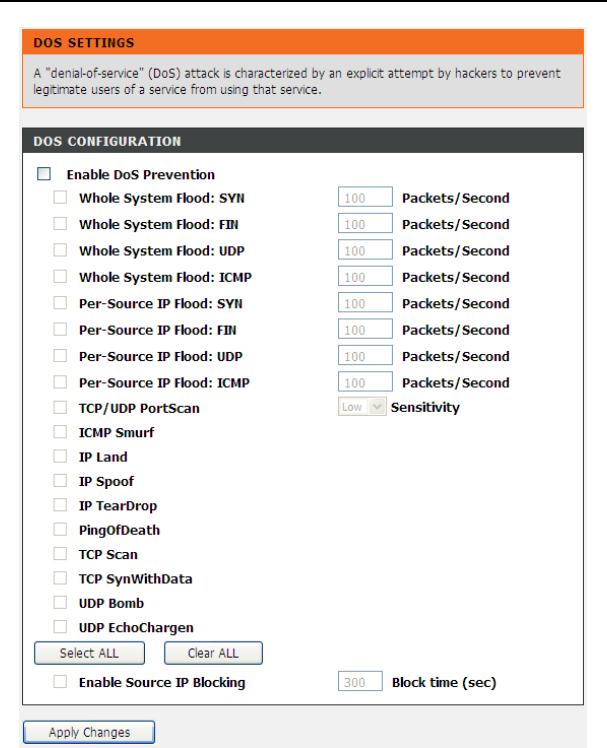Open the PortScan Sensitivity dropdown
Image resolution: width=607 pixels, height=748 pixels.
(362, 407)
